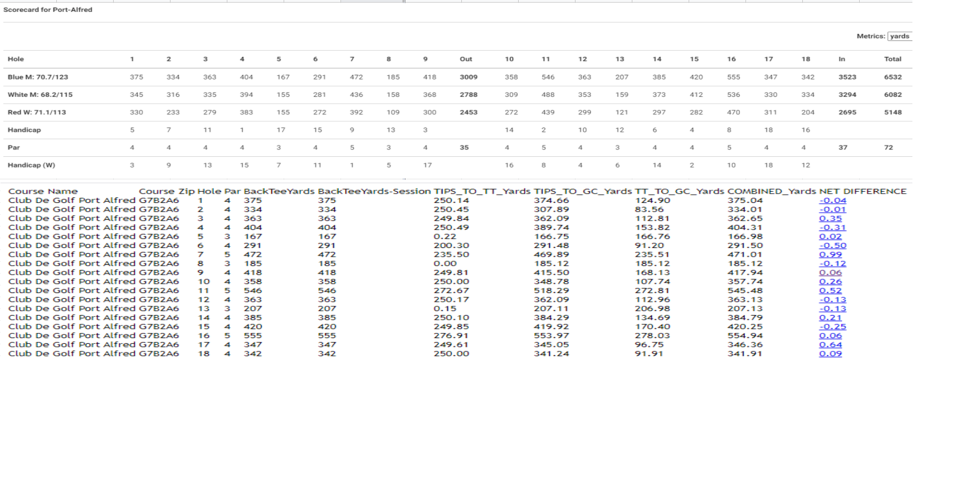Select Red In yardage 2695
Screen dimensions: 980x479
click(847, 112)
